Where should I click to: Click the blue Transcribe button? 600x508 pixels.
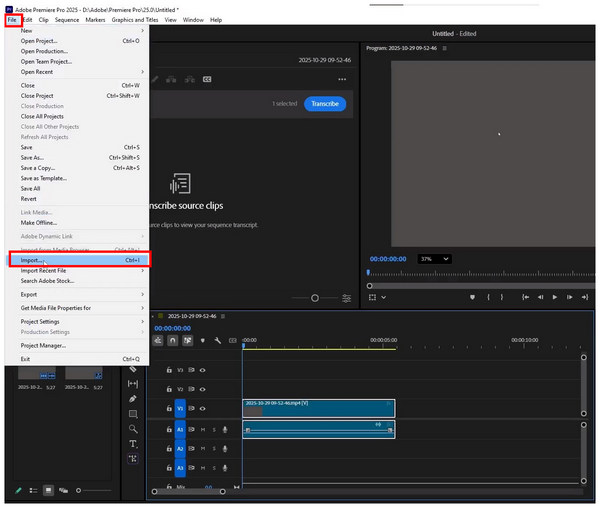click(325, 104)
